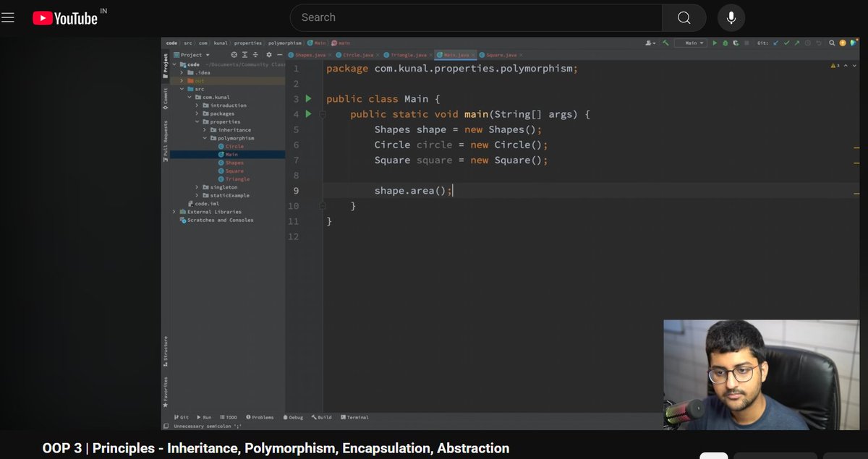
Task: Click the Run gutter arrow beside main method
Action: (x=308, y=113)
